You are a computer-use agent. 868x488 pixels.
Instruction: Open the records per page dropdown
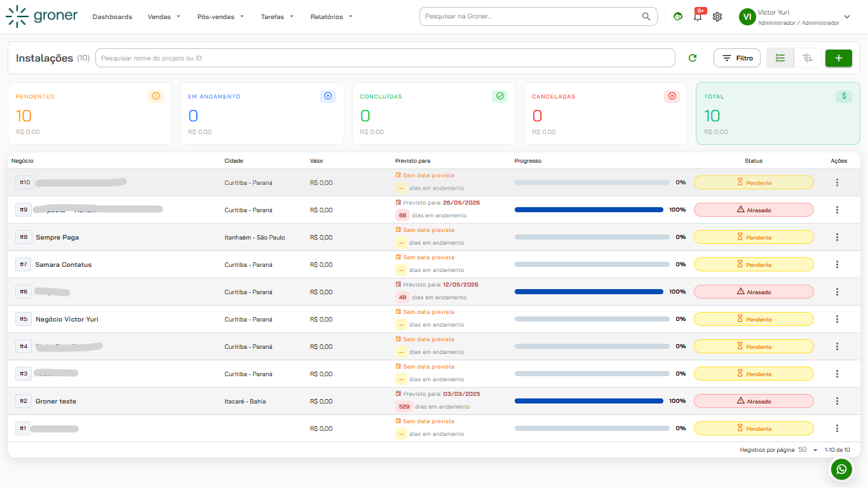(x=808, y=450)
